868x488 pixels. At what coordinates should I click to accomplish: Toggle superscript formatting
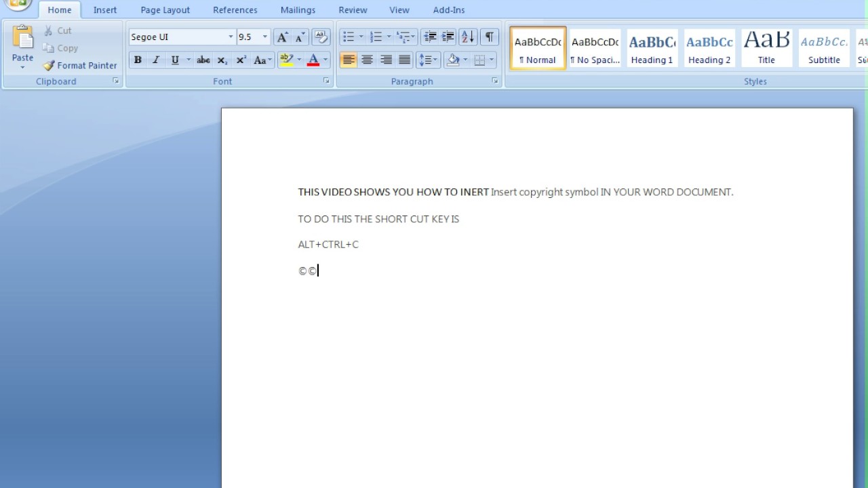[x=240, y=60]
